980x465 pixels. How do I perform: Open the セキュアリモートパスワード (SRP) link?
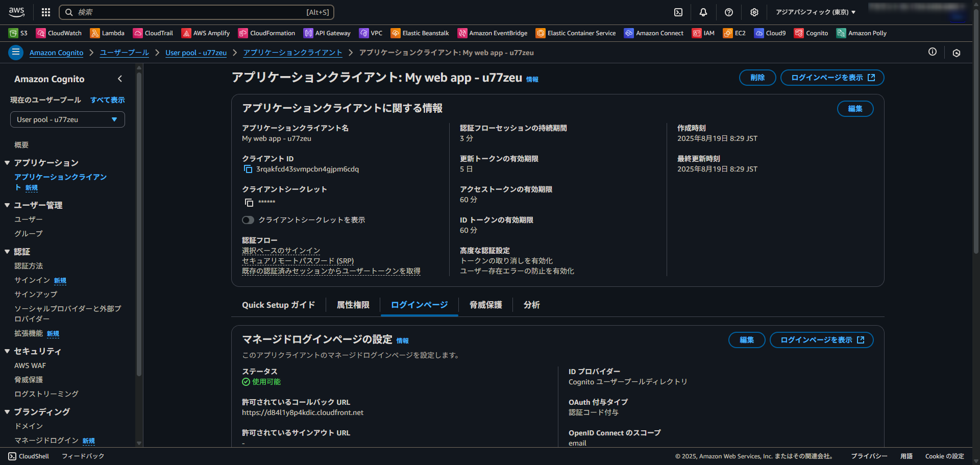298,261
